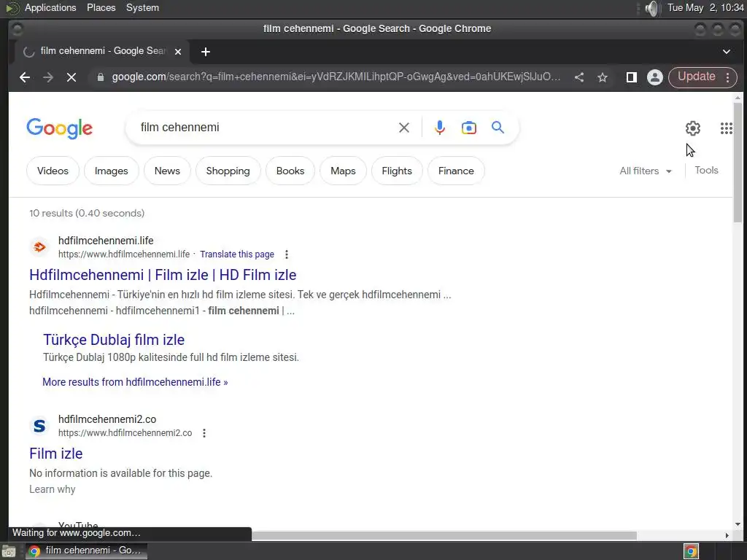
Task: Open More results from hdfilmcehennemi.life
Action: 135,382
